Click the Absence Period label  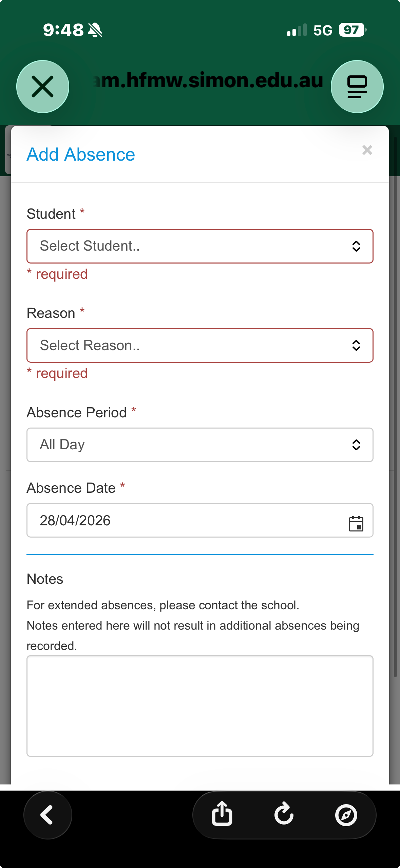tap(77, 413)
